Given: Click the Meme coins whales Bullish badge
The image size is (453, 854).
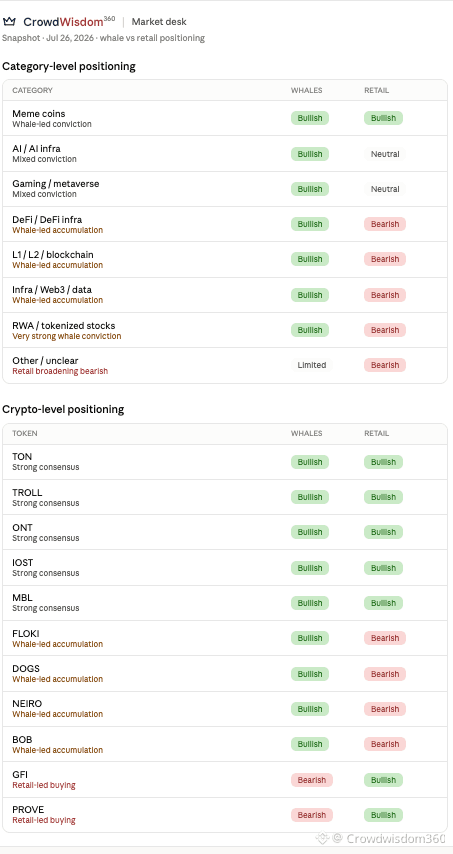Looking at the screenshot, I should 310,118.
